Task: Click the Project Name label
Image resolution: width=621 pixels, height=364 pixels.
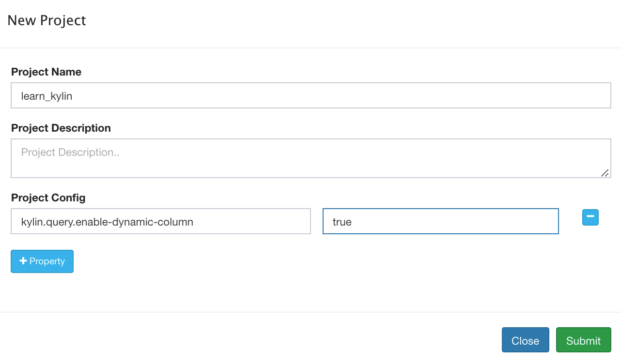Action: coord(46,72)
